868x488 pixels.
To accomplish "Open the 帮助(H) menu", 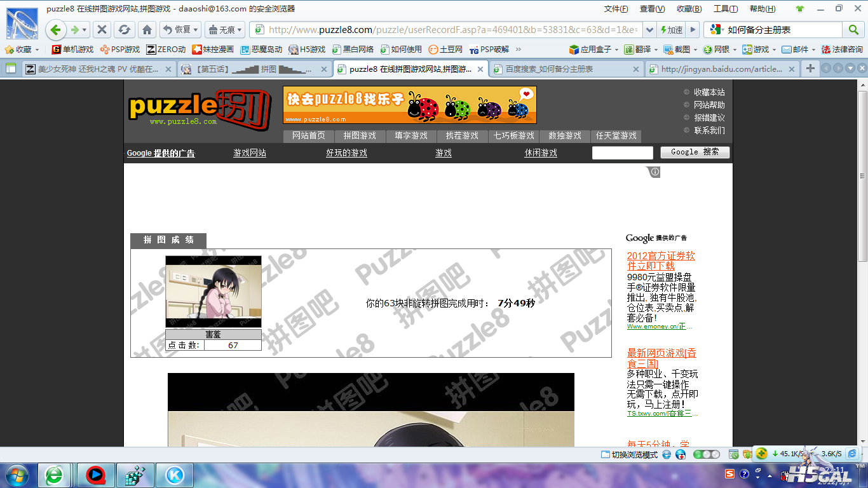I will 763,9.
